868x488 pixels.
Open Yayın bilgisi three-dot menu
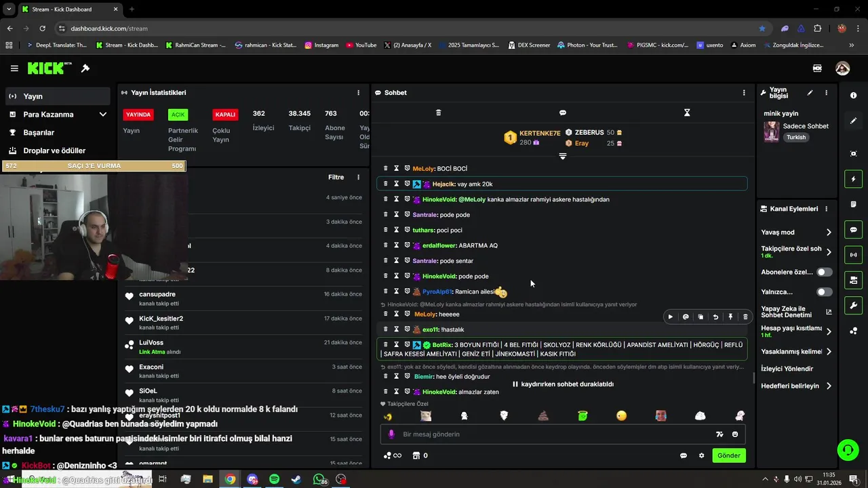[x=826, y=93]
